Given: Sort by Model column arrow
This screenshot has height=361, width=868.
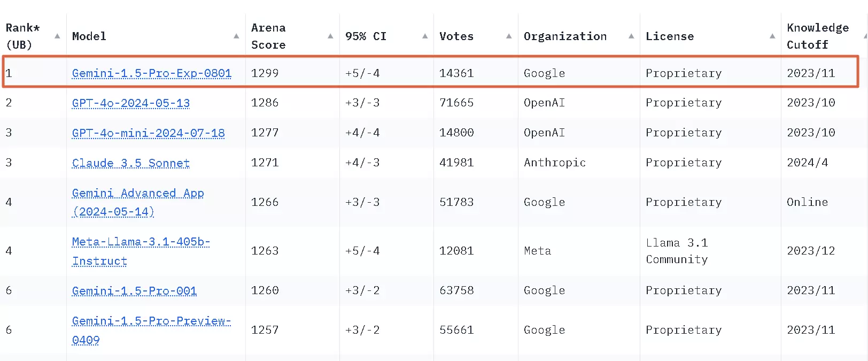Looking at the screenshot, I should tap(236, 36).
